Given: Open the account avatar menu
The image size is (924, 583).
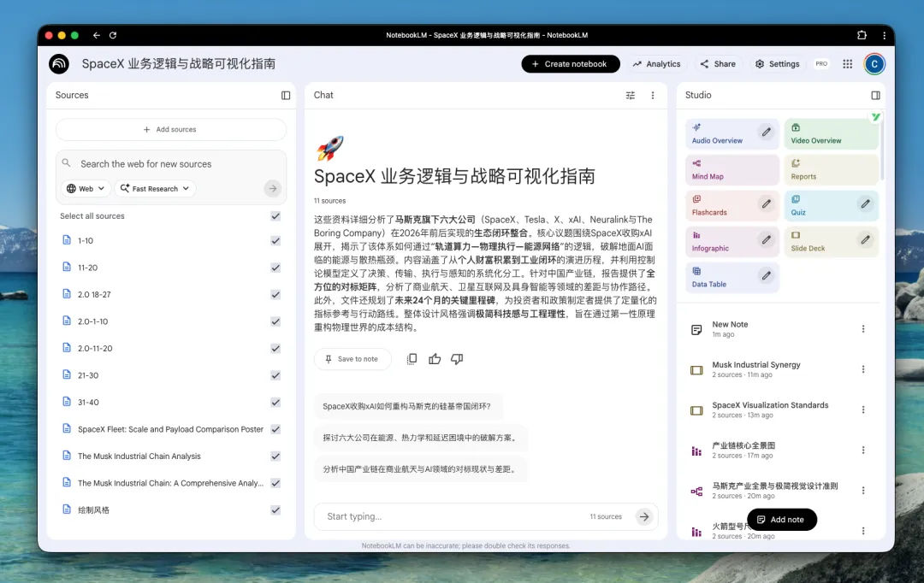Looking at the screenshot, I should [x=874, y=63].
